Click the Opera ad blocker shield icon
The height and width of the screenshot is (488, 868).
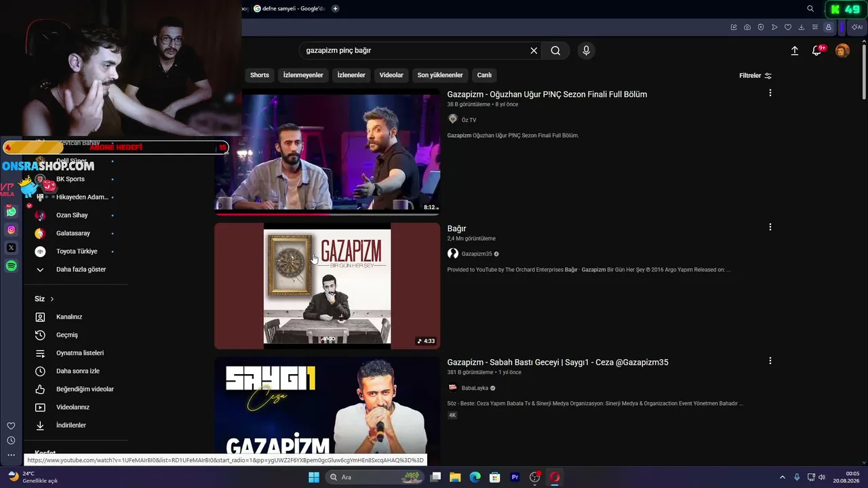(x=761, y=27)
